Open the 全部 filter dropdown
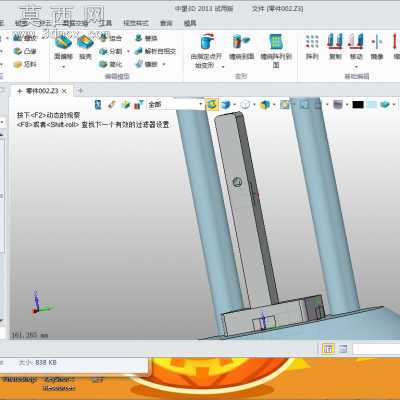400x400 pixels. (175, 105)
